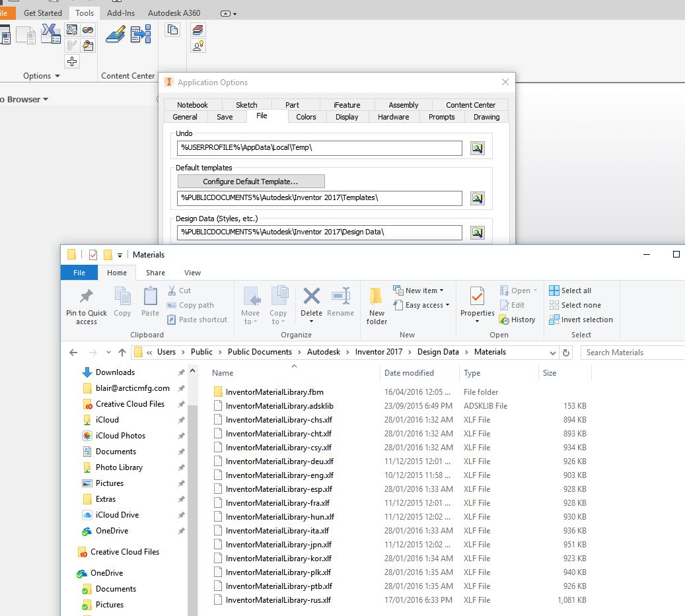
Task: Click Inventor 2017 in the breadcrumb
Action: pyautogui.click(x=379, y=352)
